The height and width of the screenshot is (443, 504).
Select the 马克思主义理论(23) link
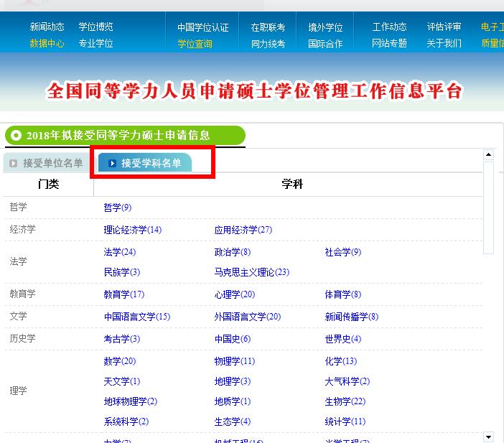coord(251,272)
